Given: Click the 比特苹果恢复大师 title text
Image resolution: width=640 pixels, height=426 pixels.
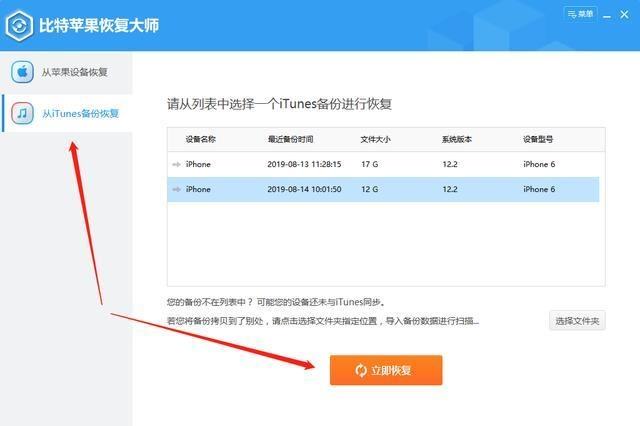Looking at the screenshot, I should (99, 26).
